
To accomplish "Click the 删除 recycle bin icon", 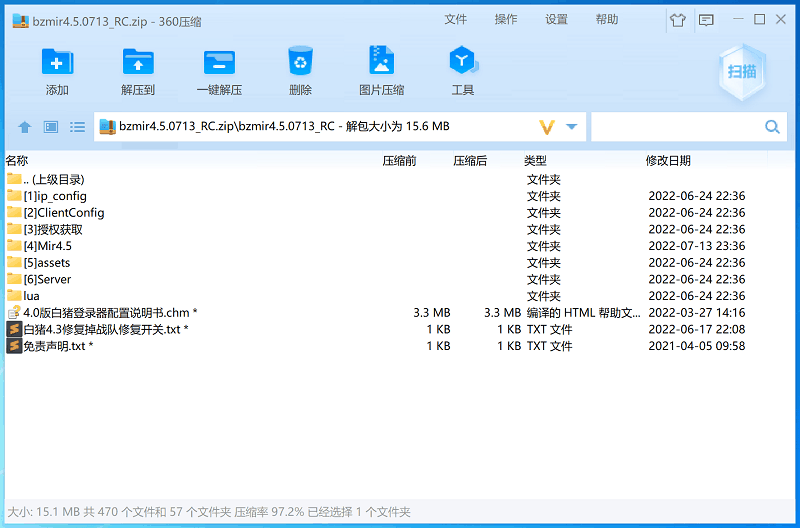I will 300,62.
